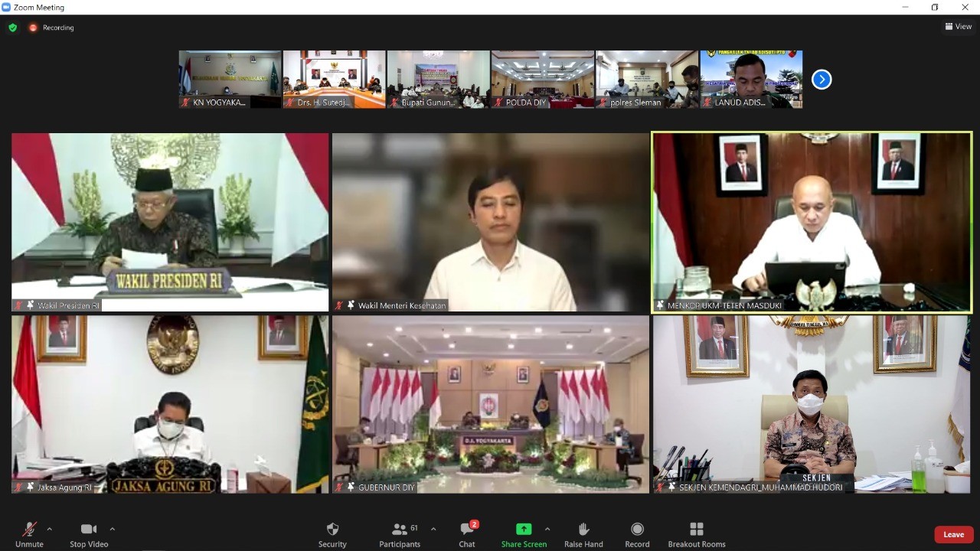Viewport: 980px width, 551px height.
Task: Select the Wakil Menteri Kesehatan video tile
Action: click(491, 222)
